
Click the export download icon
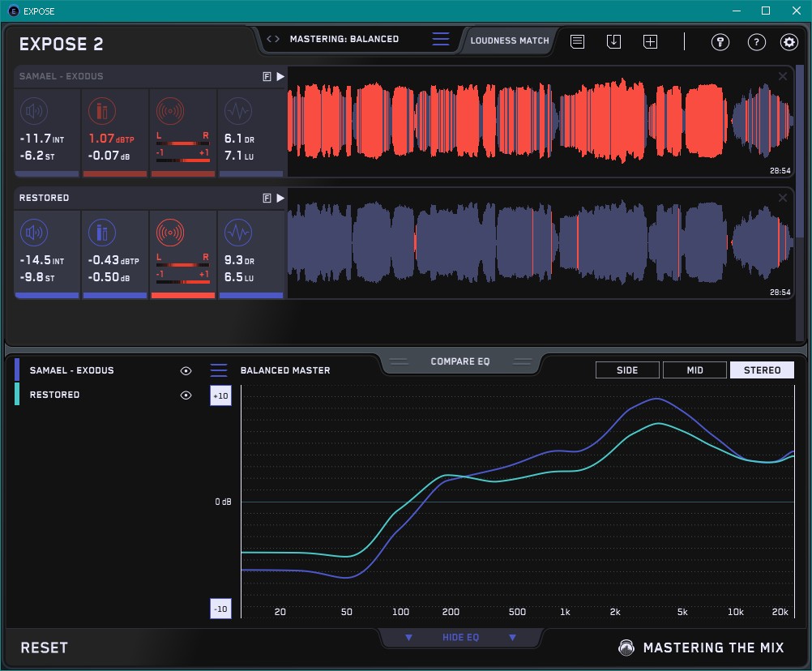tap(613, 41)
